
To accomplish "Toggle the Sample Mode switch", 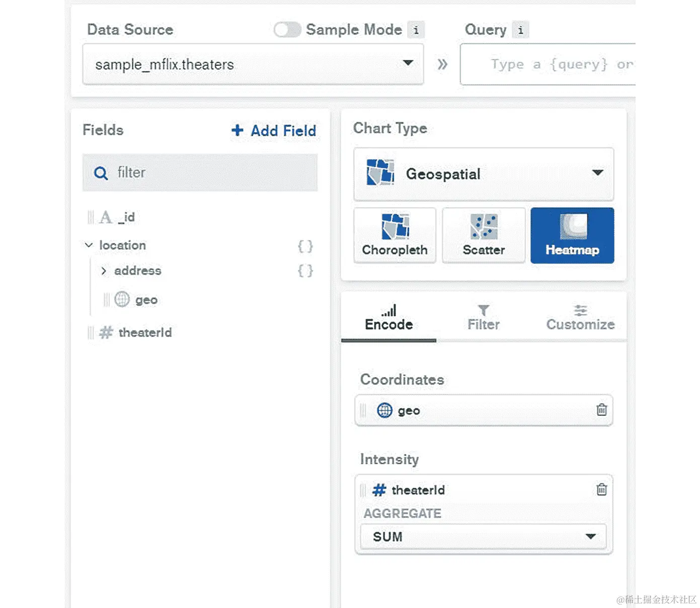I will [287, 30].
